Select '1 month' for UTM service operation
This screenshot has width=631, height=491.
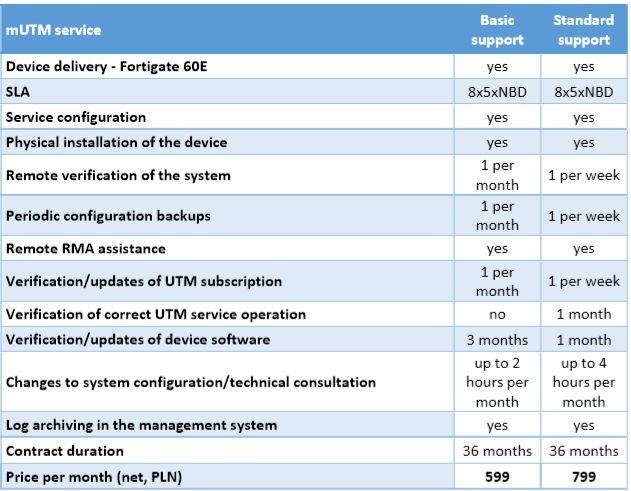[x=584, y=314]
